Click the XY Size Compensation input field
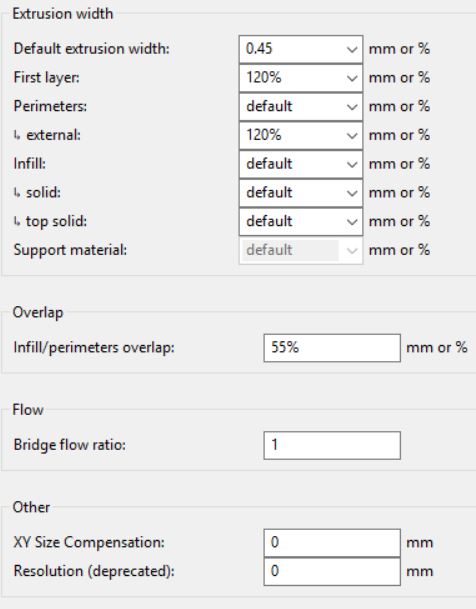The width and height of the screenshot is (476, 609). 332,543
